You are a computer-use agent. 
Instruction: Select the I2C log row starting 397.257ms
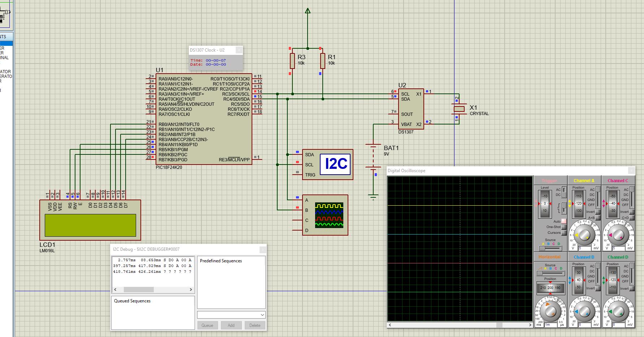click(x=152, y=266)
